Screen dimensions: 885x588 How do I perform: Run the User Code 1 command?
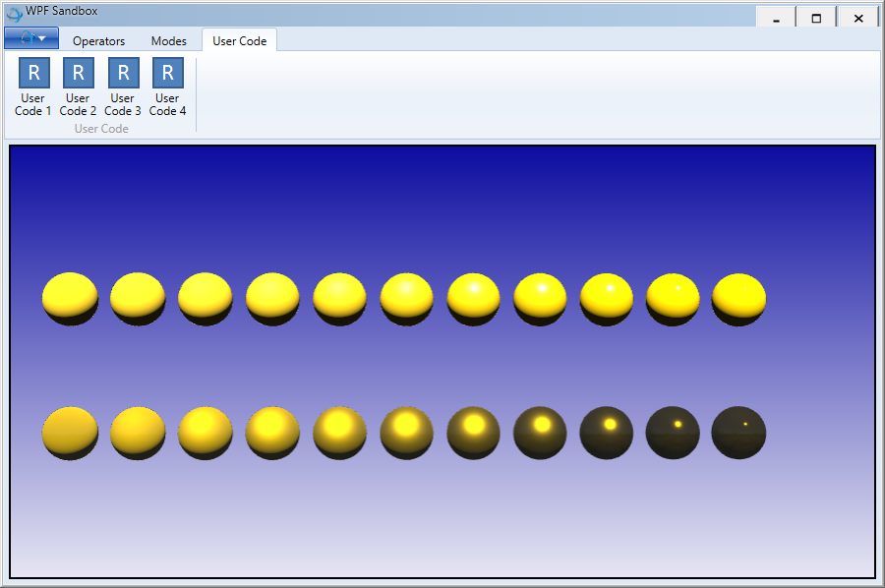click(x=33, y=87)
